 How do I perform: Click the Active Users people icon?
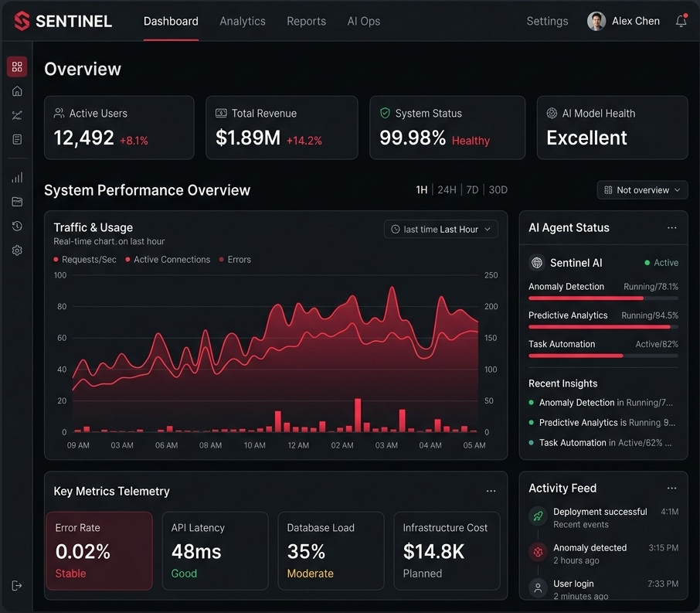[59, 113]
